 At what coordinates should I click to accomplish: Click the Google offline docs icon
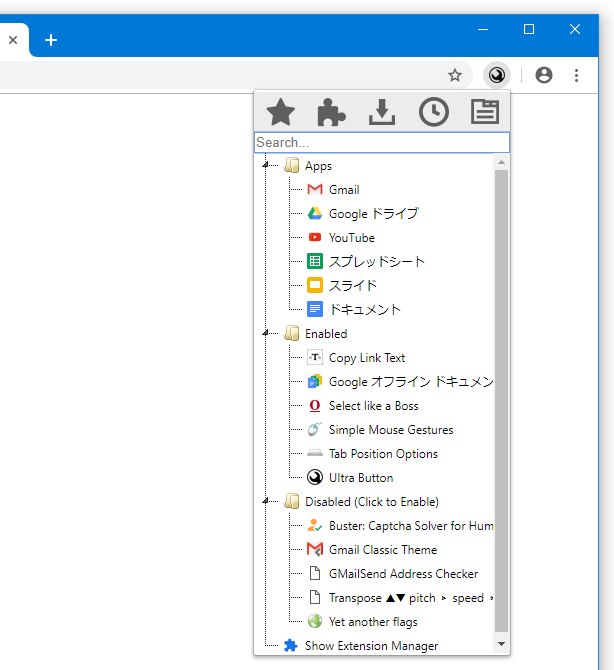point(315,381)
